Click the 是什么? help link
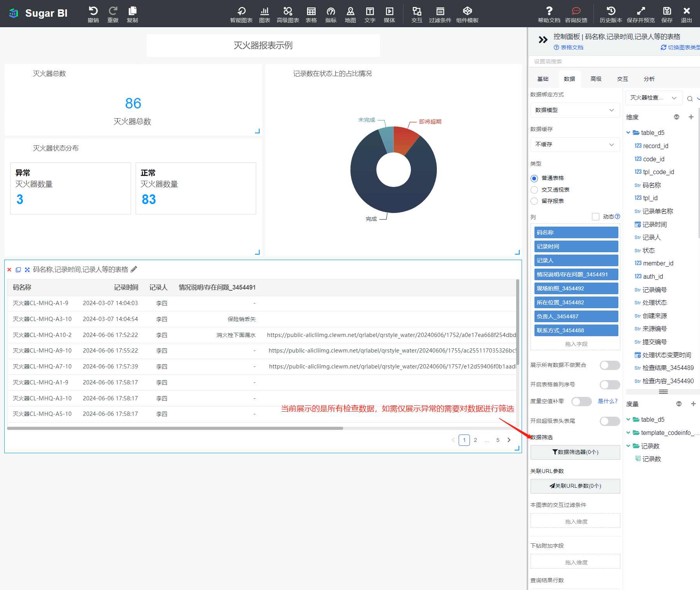Viewport: 700px width, 590px height. pyautogui.click(x=607, y=401)
